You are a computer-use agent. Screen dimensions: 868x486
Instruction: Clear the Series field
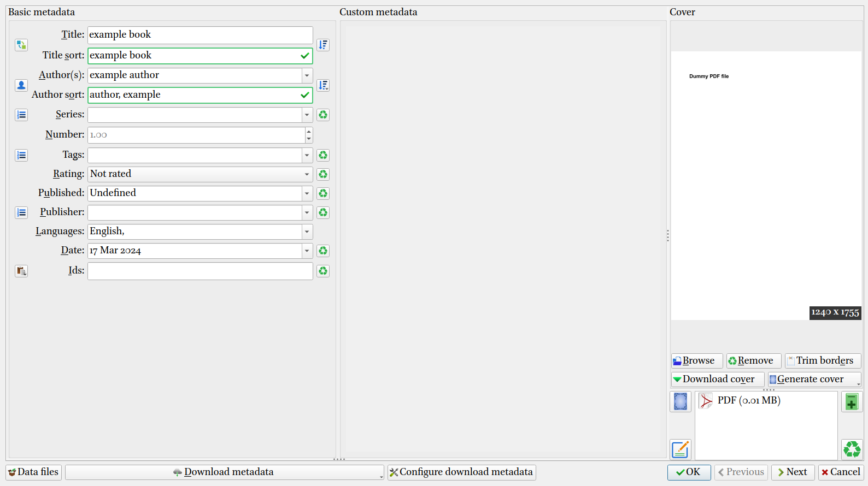click(x=323, y=115)
